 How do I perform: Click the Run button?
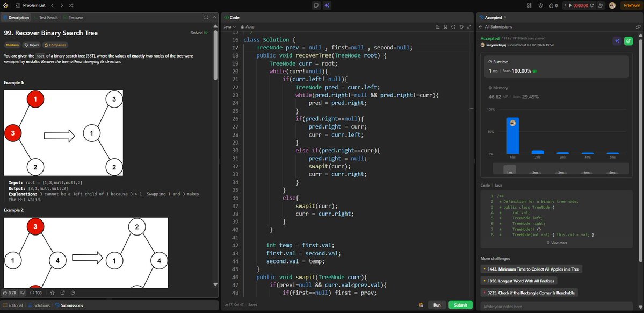[x=437, y=305]
